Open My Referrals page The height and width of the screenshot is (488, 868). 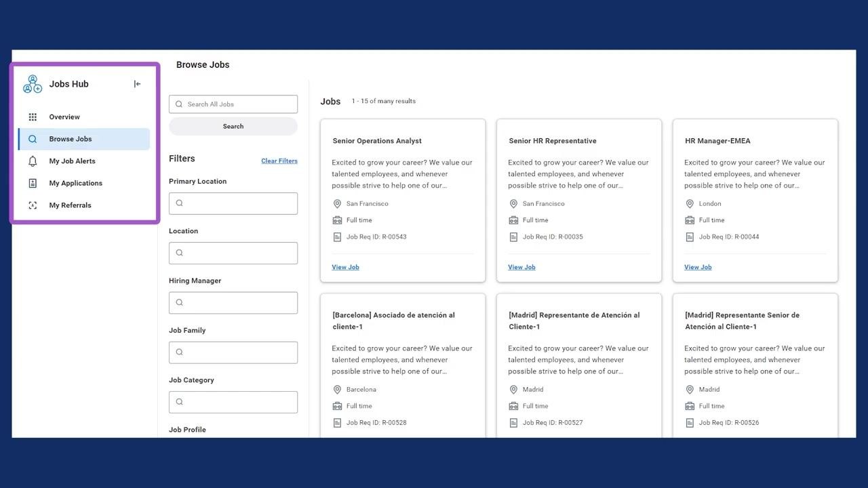click(84, 205)
